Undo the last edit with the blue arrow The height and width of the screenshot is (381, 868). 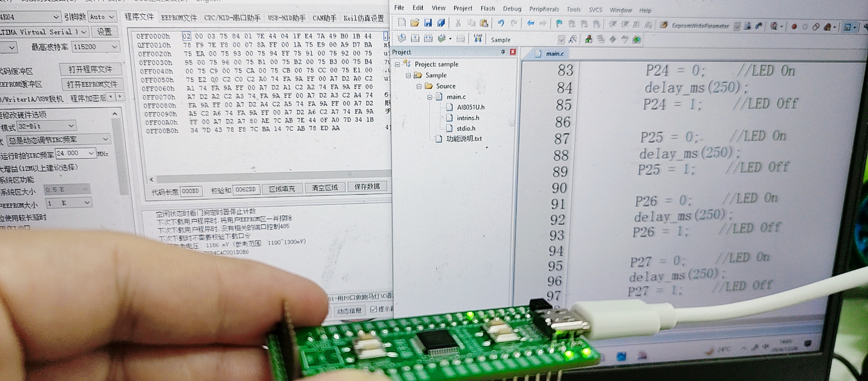[x=501, y=24]
